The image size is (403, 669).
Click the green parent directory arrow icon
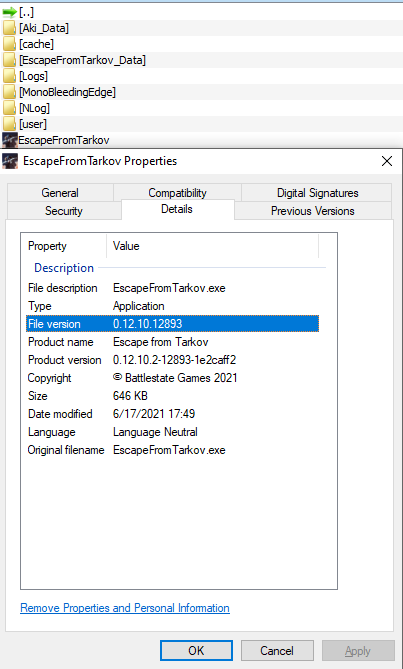[x=9, y=12]
